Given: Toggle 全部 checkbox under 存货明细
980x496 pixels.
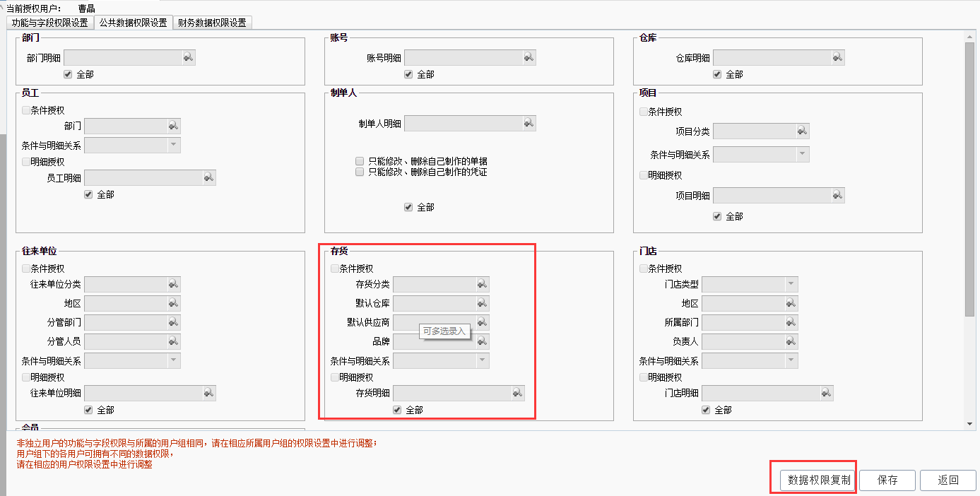Looking at the screenshot, I should coord(397,410).
